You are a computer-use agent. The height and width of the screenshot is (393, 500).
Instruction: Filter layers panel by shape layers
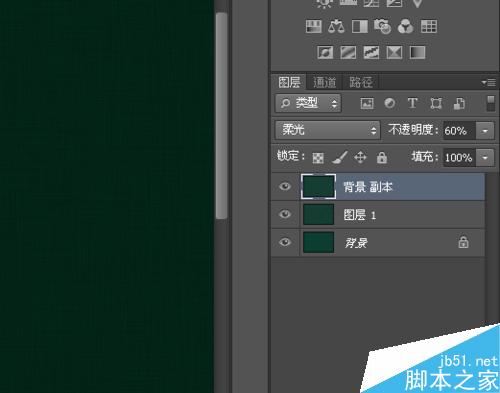436,103
